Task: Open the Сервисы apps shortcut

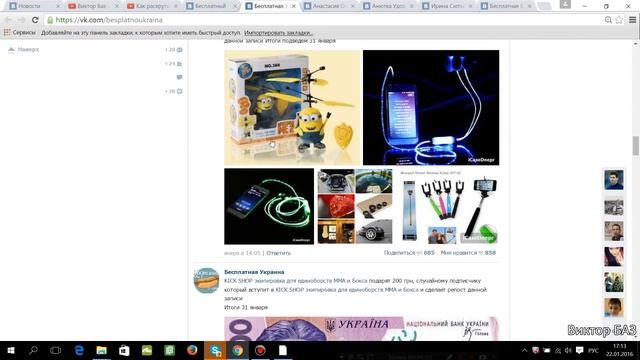Action: pyautogui.click(x=19, y=33)
